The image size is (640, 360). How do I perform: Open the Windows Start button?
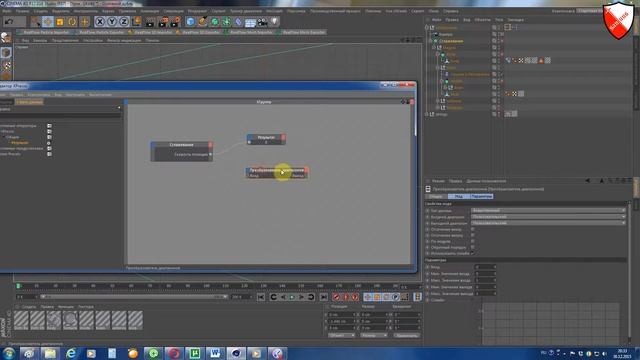[x=8, y=353]
